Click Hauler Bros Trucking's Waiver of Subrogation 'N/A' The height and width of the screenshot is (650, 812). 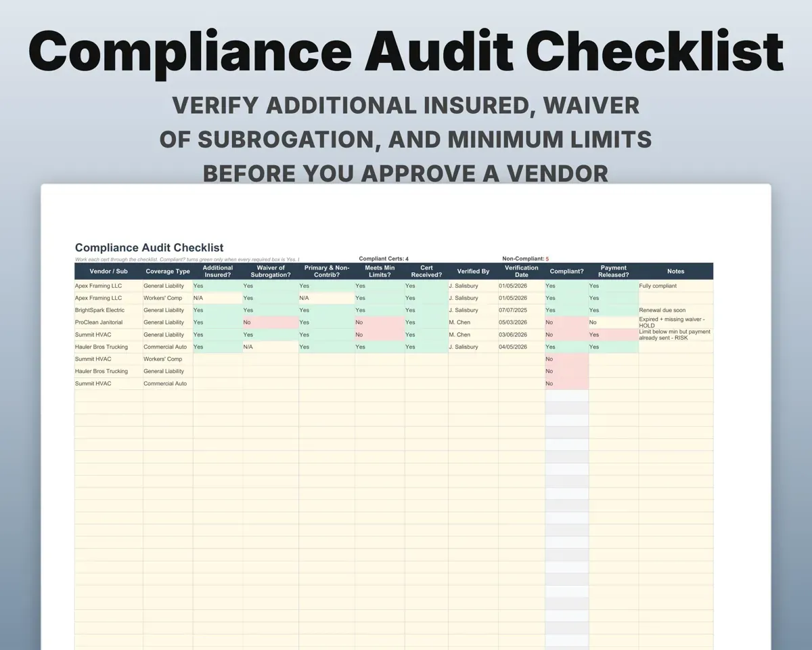(x=271, y=347)
